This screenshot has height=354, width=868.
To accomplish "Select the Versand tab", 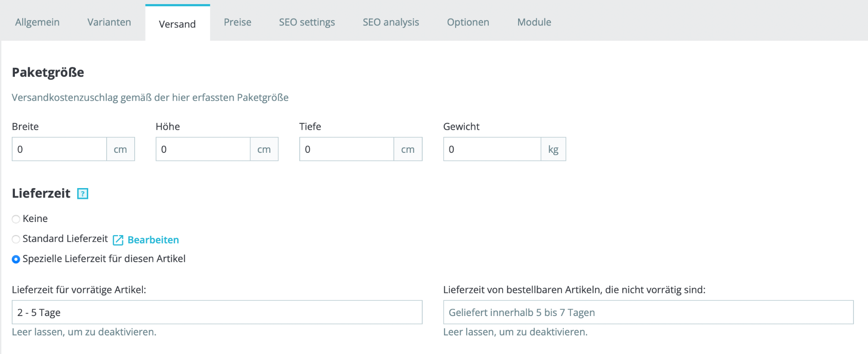I will tap(177, 24).
